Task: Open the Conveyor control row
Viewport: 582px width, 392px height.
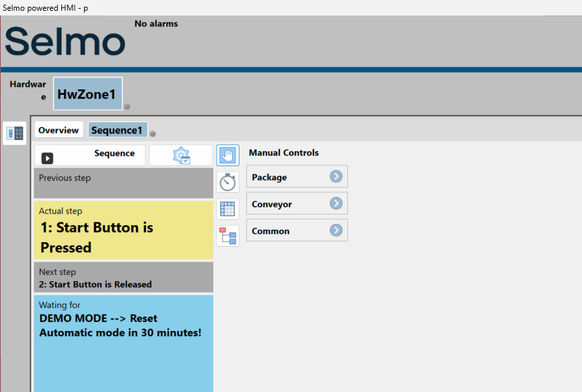Action: click(297, 203)
